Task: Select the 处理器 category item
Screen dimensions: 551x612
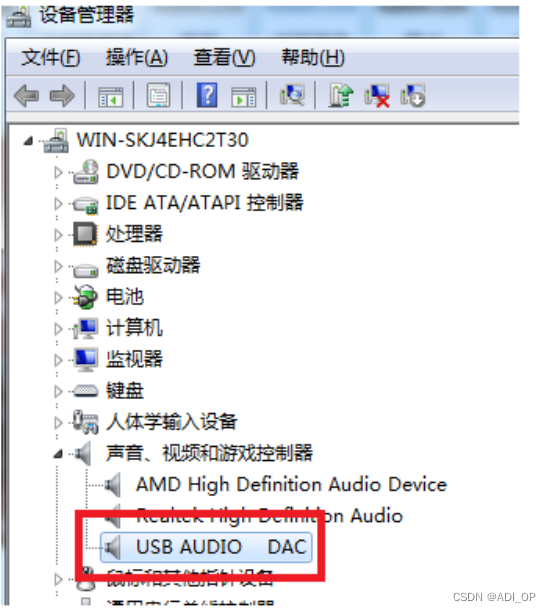Action: [134, 234]
